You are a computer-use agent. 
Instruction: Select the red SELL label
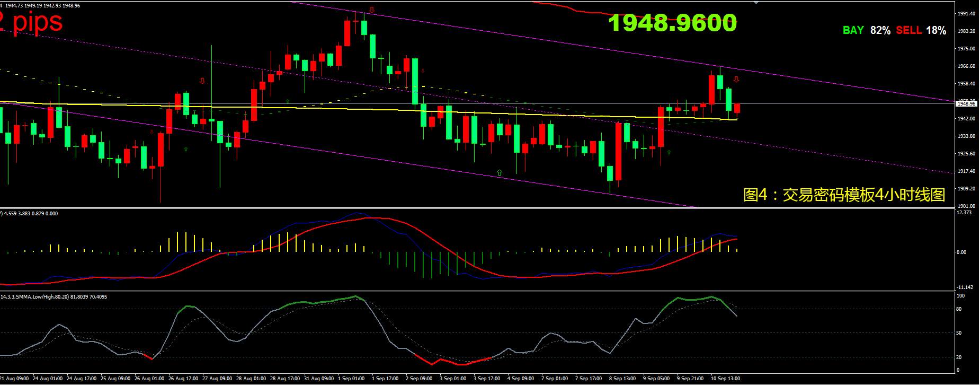pyautogui.click(x=909, y=30)
